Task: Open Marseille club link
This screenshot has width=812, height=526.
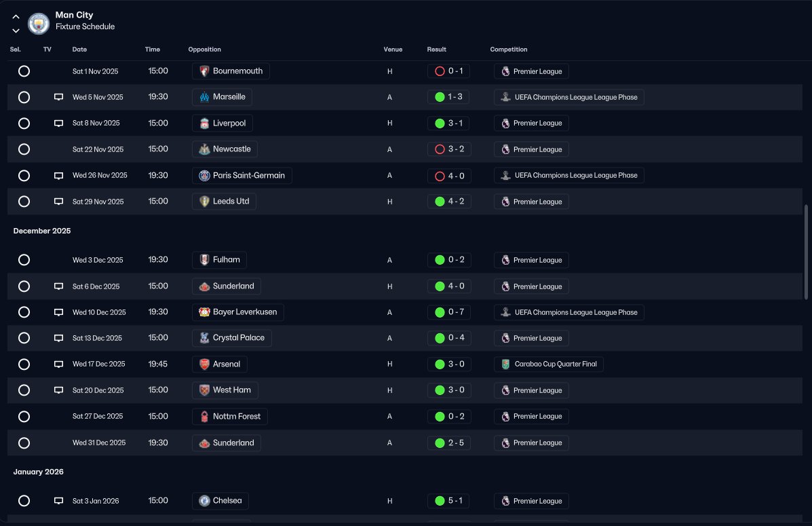Action: point(222,97)
